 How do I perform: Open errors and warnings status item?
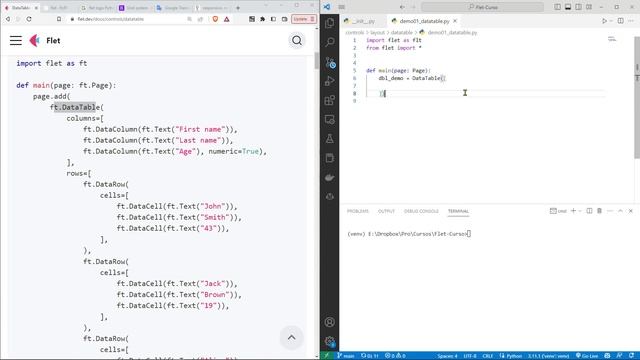pyautogui.click(x=395, y=356)
